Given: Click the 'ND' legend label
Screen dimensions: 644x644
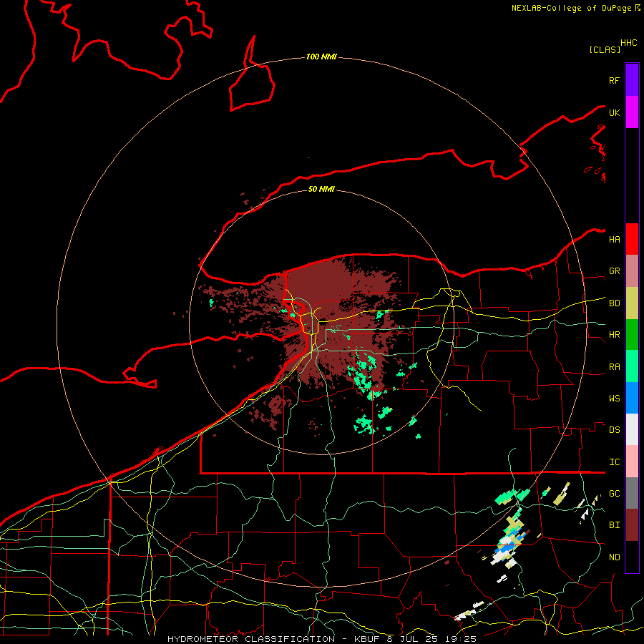Looking at the screenshot, I should 615,557.
